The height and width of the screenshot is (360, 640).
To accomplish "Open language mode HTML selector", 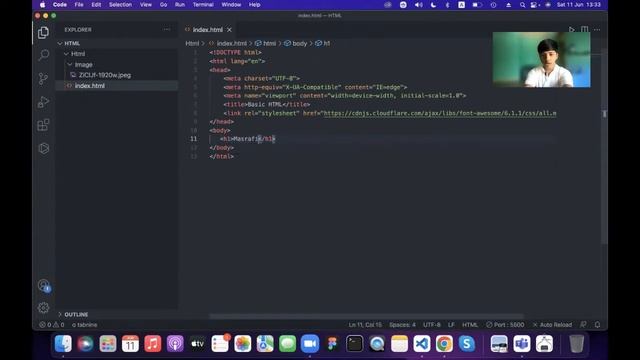I will (470, 325).
